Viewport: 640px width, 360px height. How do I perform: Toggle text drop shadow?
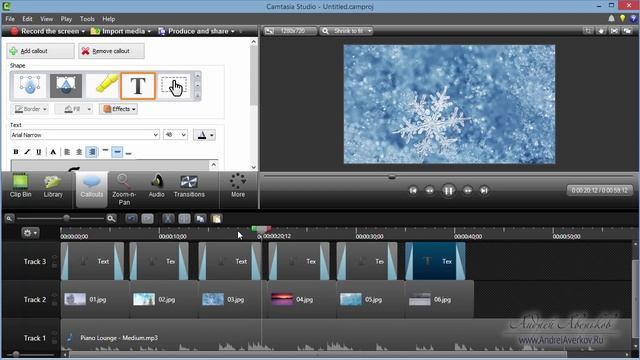pos(53,152)
